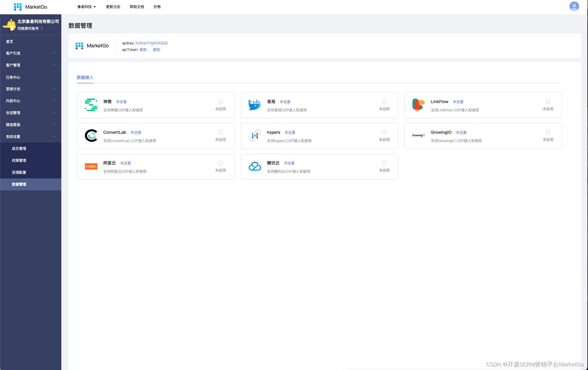Screen dimensions: 588x370
Task: Click the LinkFlow logo icon
Action: click(418, 105)
